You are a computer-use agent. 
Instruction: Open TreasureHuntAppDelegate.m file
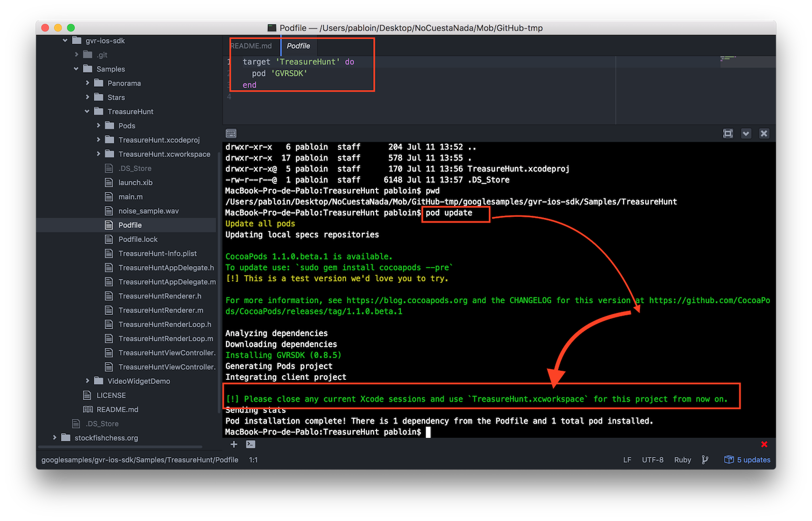point(167,282)
